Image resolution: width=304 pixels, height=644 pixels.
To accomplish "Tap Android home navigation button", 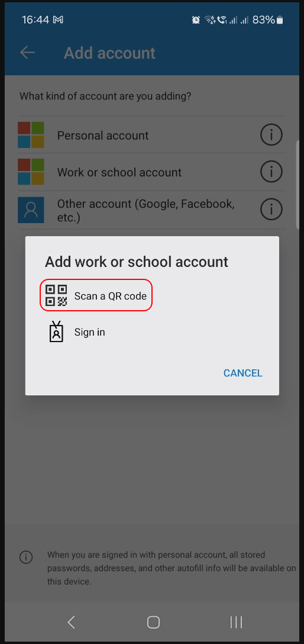I will (153, 622).
